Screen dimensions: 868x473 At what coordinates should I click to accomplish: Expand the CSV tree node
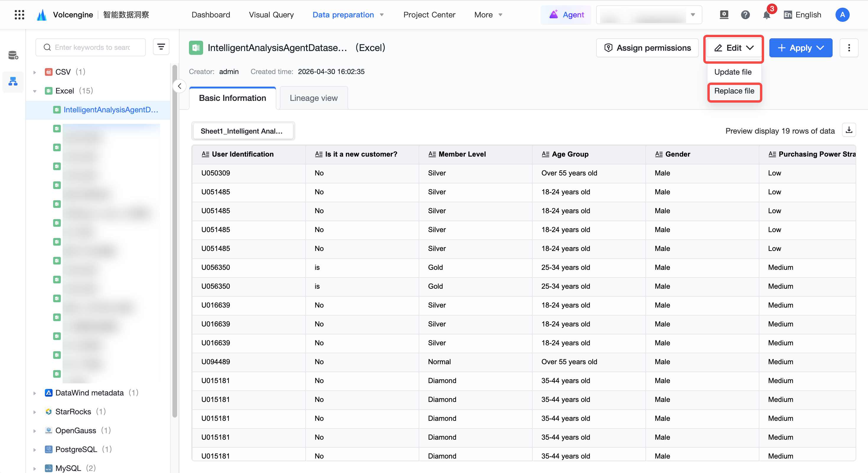[34, 72]
